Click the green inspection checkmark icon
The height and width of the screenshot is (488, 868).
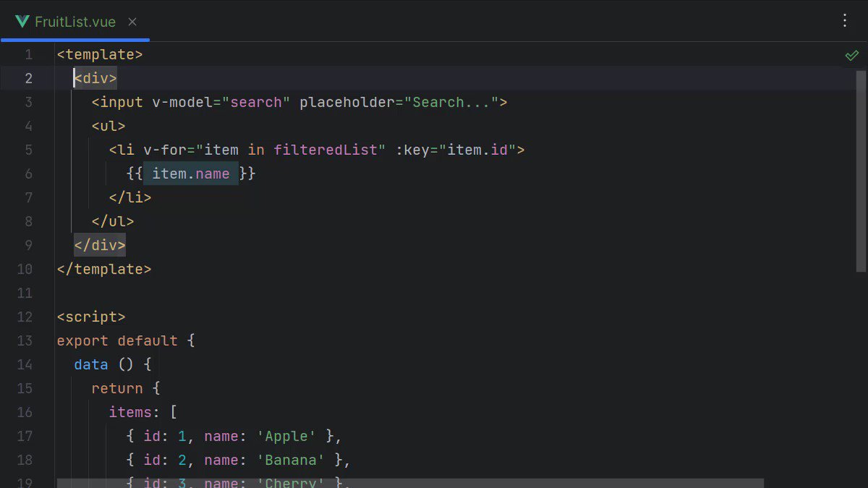(x=852, y=55)
